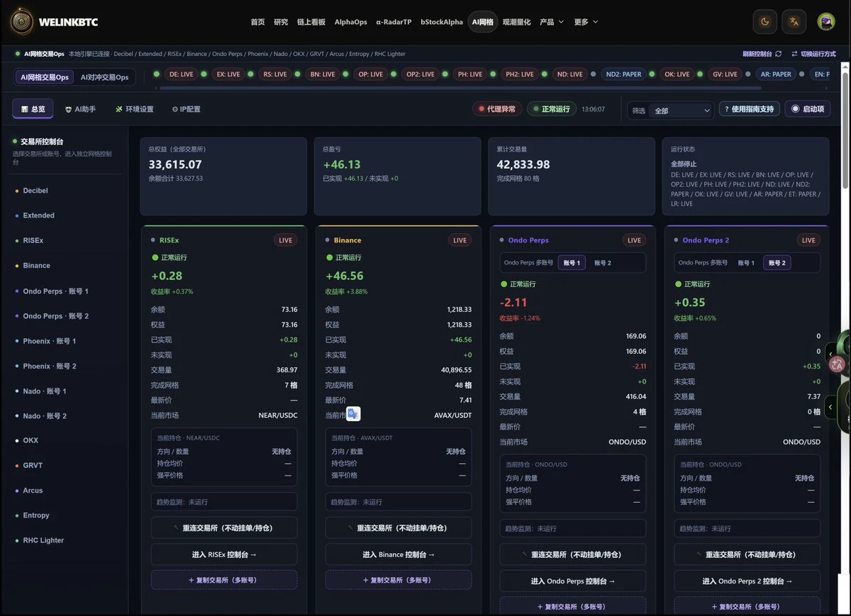Image resolution: width=851 pixels, height=616 pixels.
Task: Switch to AI对冲交易Ops mode
Action: click(104, 77)
